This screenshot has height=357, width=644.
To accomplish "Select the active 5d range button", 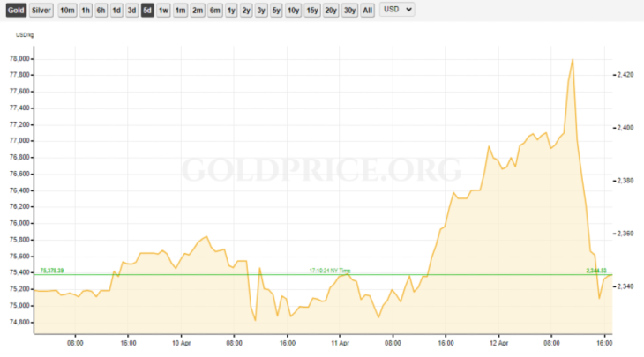I will click(147, 11).
